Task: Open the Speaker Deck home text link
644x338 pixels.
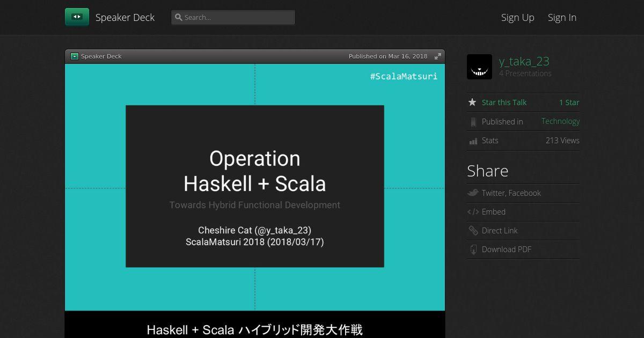Action: click(x=125, y=17)
